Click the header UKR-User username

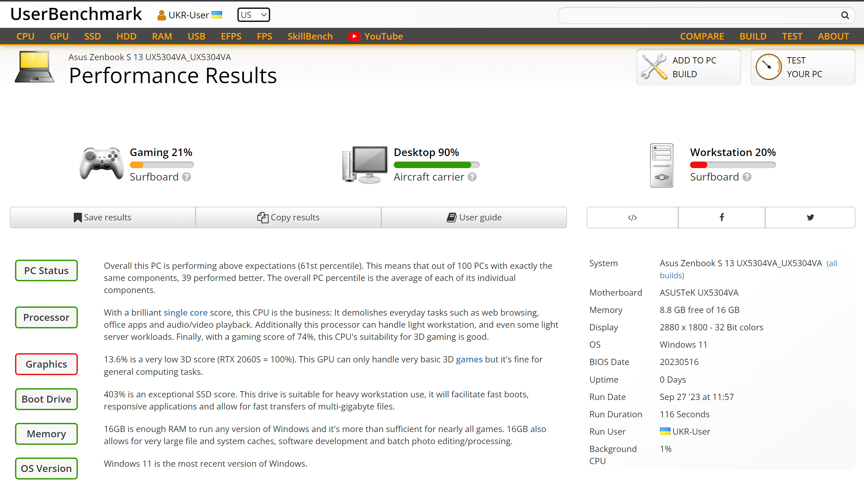[189, 15]
